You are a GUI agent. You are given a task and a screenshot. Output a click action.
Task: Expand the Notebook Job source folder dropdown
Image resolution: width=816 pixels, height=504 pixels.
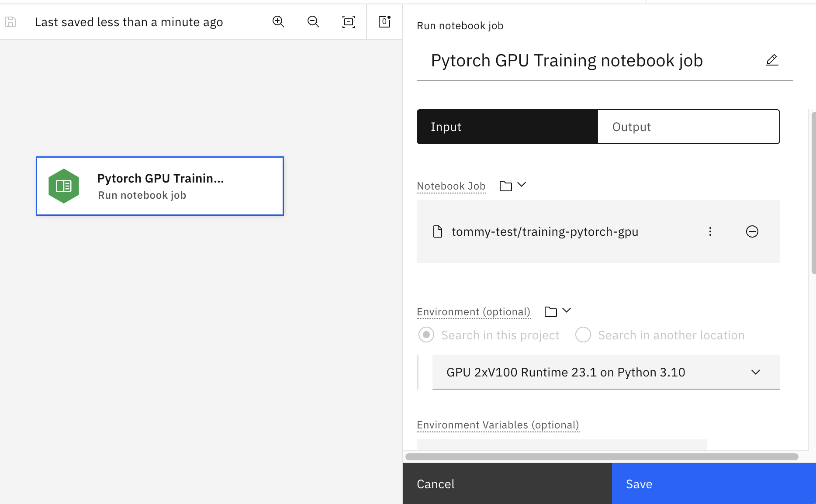tap(512, 186)
